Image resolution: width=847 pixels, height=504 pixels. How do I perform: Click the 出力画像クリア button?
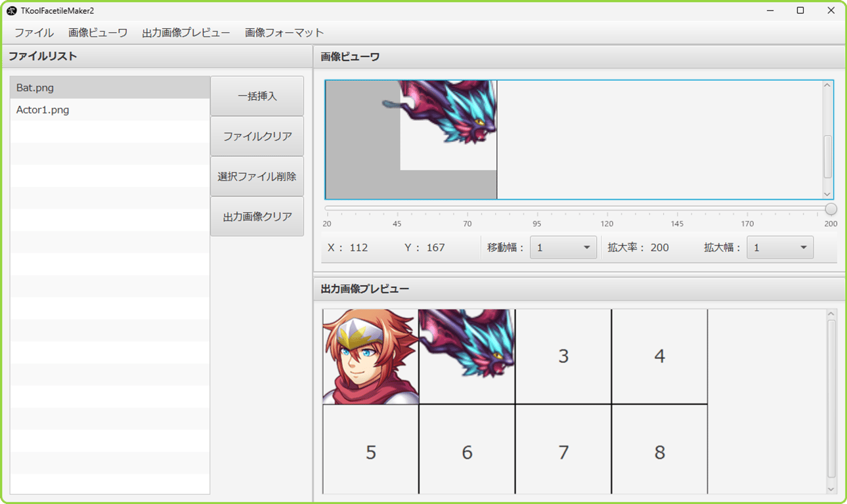click(257, 217)
